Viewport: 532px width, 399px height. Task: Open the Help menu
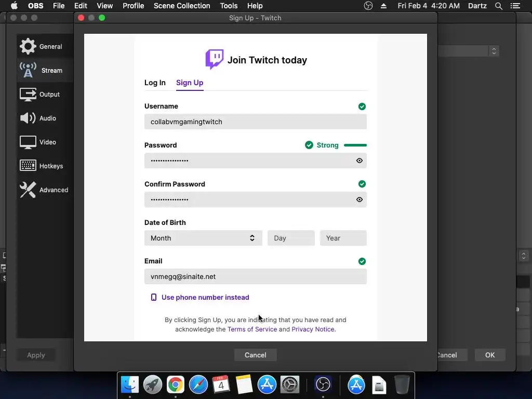255,6
